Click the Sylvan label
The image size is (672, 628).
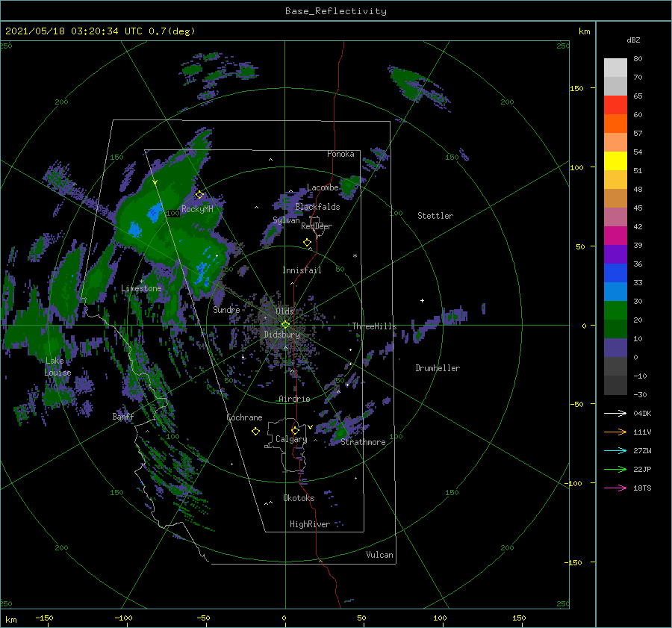point(286,220)
